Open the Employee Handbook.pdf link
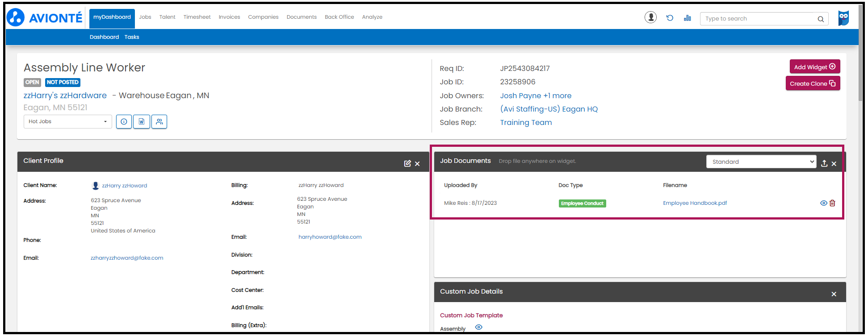The image size is (868, 336). 695,203
